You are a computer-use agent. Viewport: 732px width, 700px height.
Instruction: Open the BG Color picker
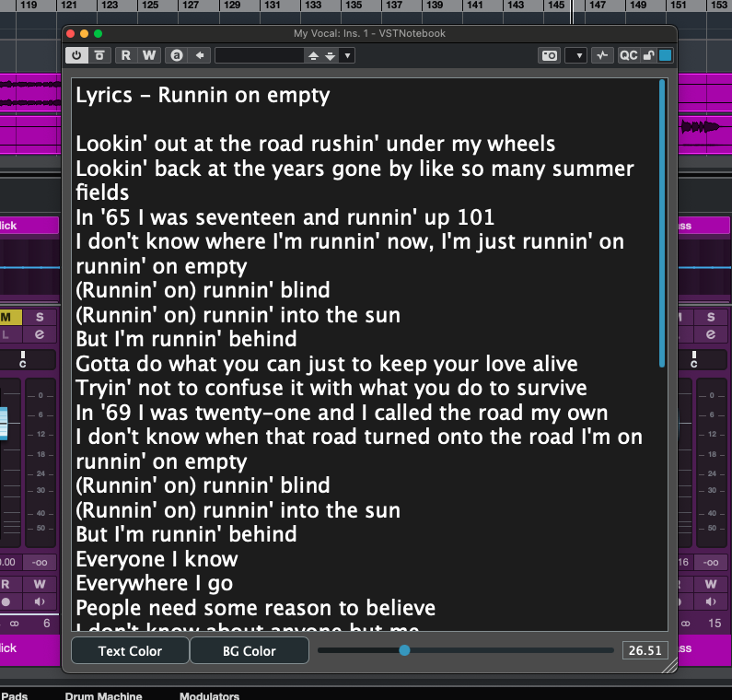pyautogui.click(x=250, y=650)
